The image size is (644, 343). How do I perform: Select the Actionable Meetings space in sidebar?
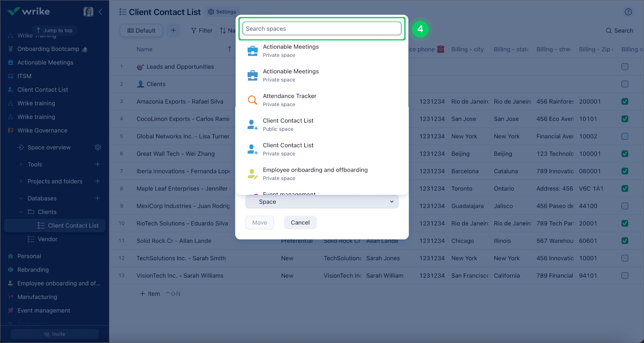pyautogui.click(x=45, y=62)
